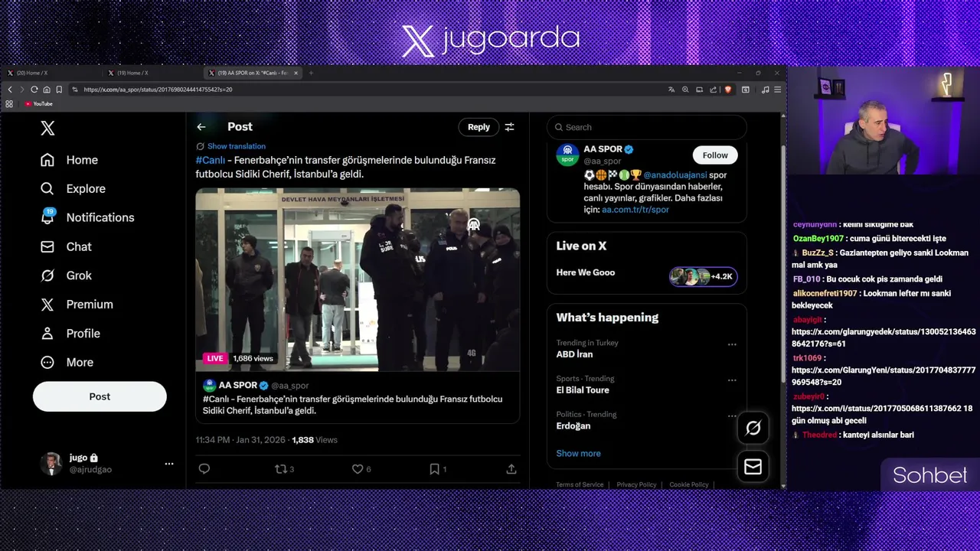The width and height of the screenshot is (980, 551).
Task: Open Privacy Policy footer link
Action: [636, 484]
